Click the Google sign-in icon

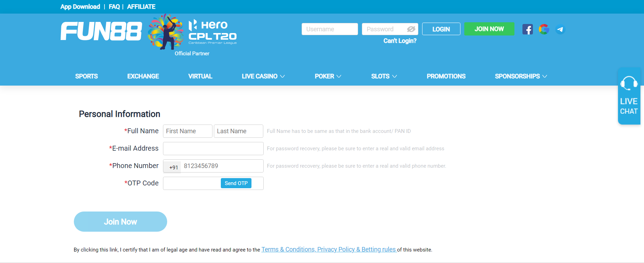(x=544, y=29)
